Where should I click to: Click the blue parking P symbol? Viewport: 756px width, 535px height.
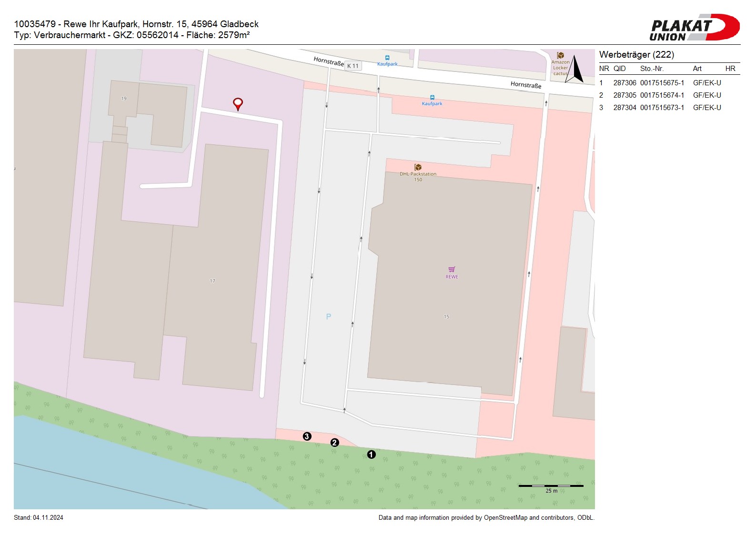(328, 317)
